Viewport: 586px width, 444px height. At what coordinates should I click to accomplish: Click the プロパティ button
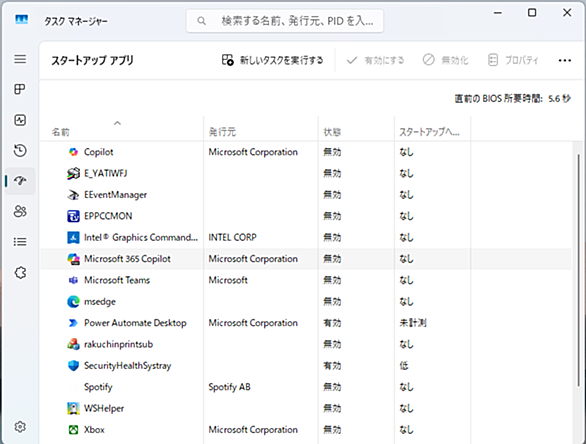tap(513, 60)
